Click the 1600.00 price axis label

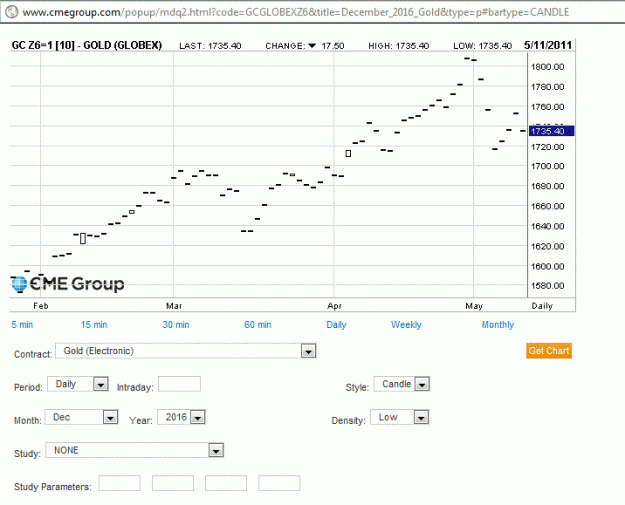(x=547, y=266)
